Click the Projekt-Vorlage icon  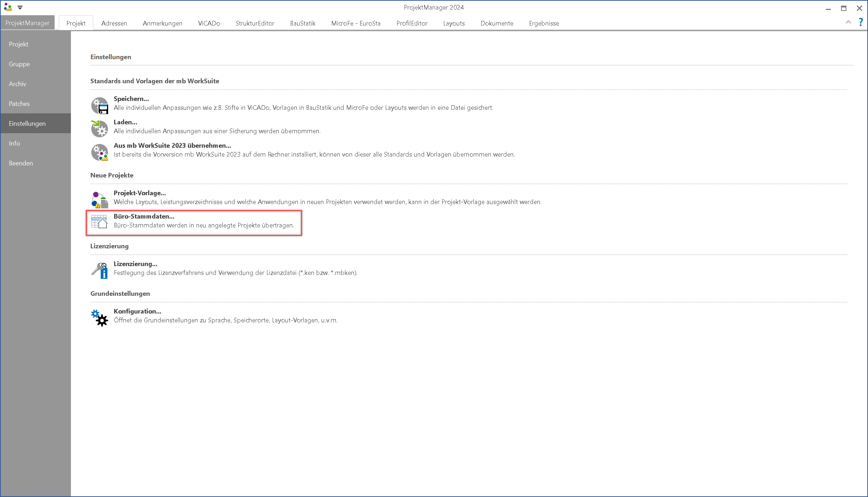[x=100, y=200]
